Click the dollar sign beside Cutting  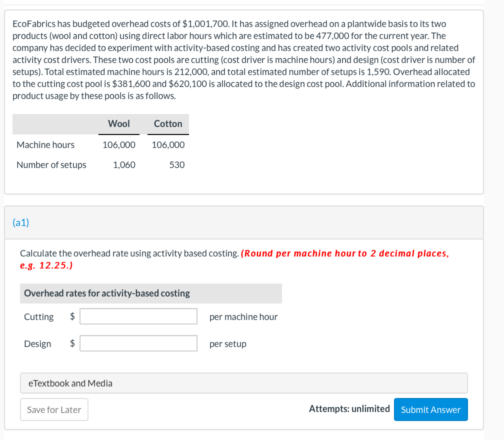tap(71, 316)
